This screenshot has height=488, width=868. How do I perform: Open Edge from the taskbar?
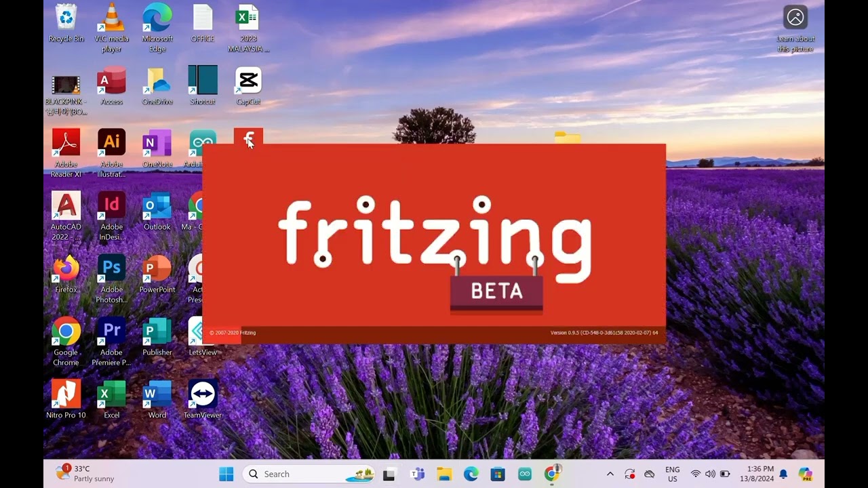click(x=471, y=474)
